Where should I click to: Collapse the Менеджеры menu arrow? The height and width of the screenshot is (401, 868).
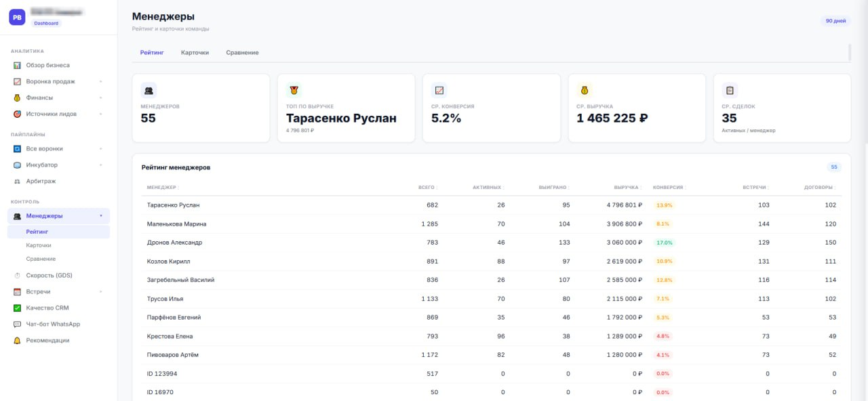coord(101,216)
